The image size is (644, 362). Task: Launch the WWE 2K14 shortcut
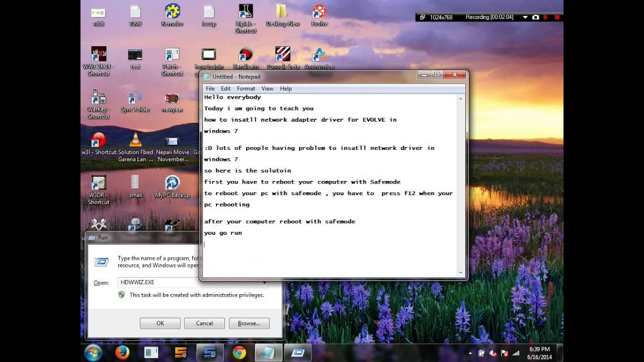pos(99,61)
